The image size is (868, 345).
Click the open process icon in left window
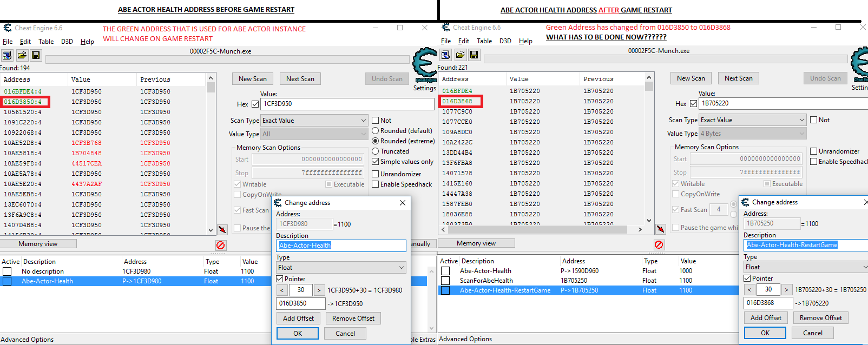(x=7, y=55)
